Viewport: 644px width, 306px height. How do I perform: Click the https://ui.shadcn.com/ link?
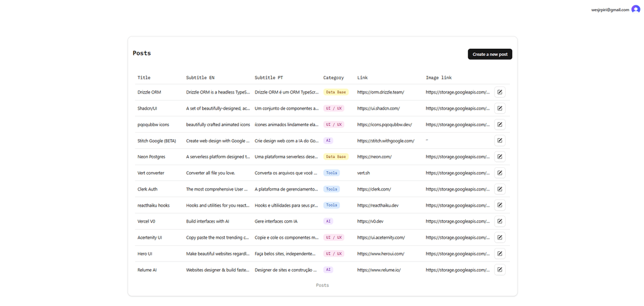[378, 108]
